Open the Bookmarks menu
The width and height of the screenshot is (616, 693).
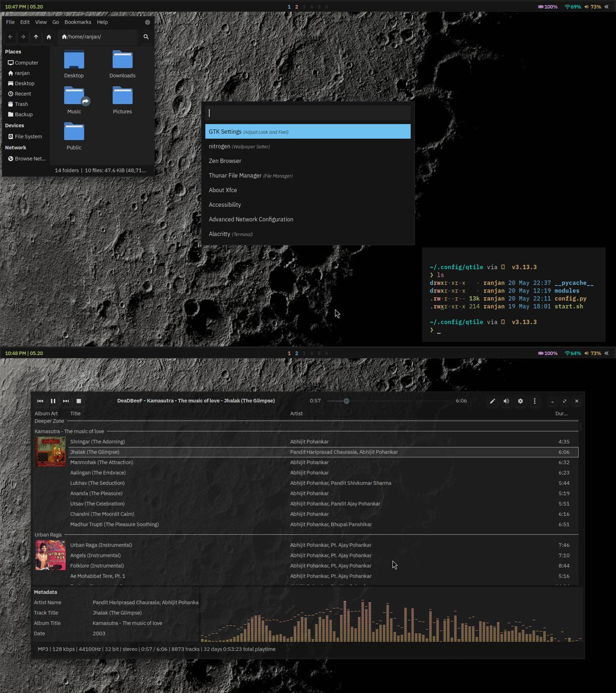(x=78, y=22)
